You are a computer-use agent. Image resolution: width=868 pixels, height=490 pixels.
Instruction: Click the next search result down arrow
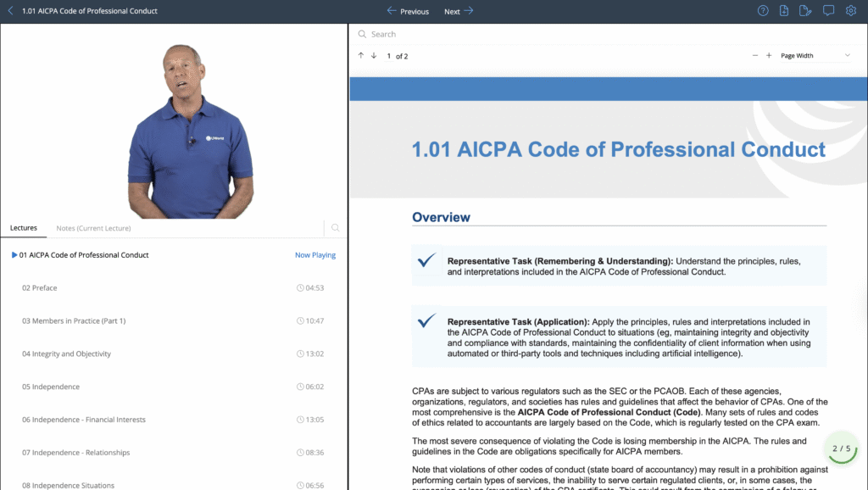[x=373, y=55]
